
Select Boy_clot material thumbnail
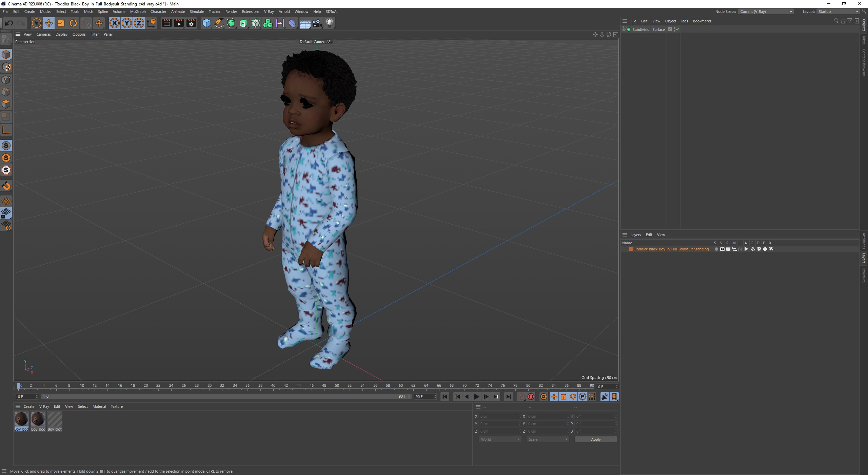[55, 421]
